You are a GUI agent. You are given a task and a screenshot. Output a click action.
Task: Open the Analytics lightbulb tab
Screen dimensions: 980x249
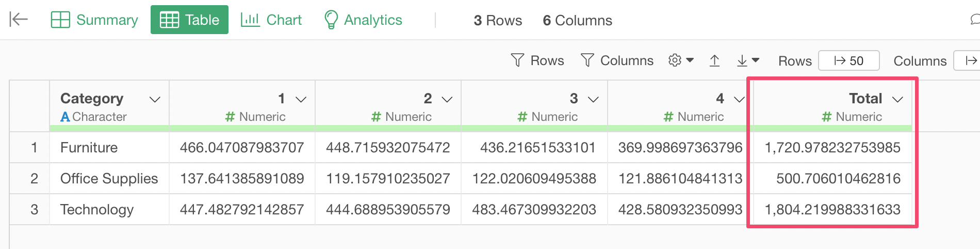[363, 20]
